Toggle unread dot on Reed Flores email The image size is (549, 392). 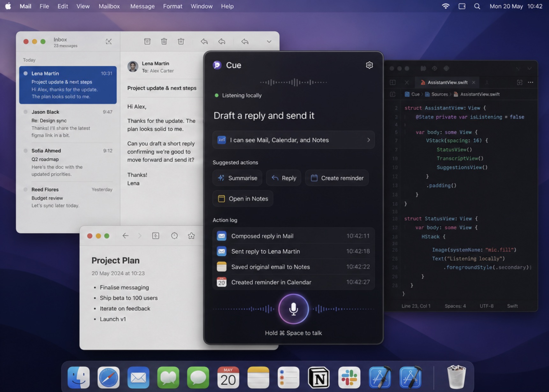click(x=26, y=189)
